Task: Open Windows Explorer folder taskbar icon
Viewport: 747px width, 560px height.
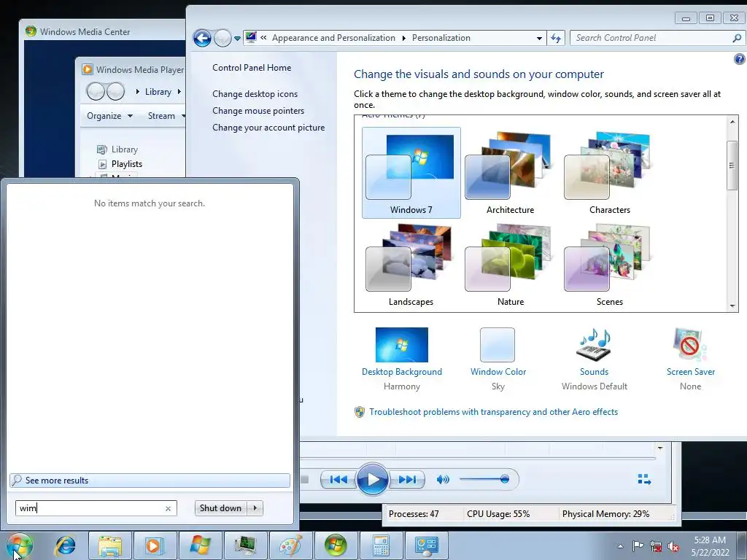Action: [110, 545]
